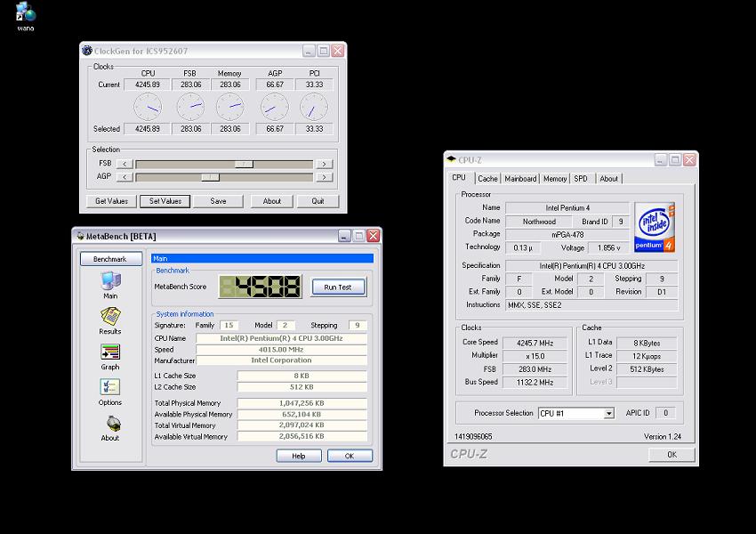Image resolution: width=756 pixels, height=534 pixels.
Task: Click the Selected AGP value 66.67
Action: [275, 129]
